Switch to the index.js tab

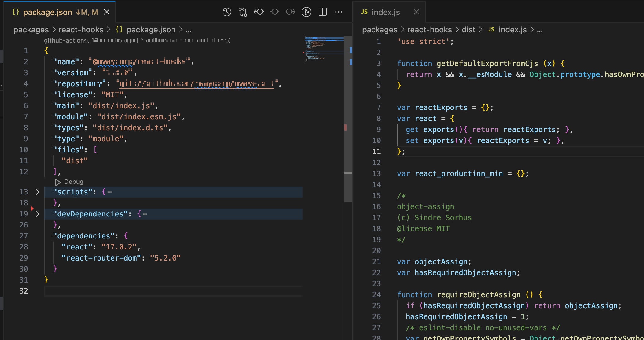385,12
